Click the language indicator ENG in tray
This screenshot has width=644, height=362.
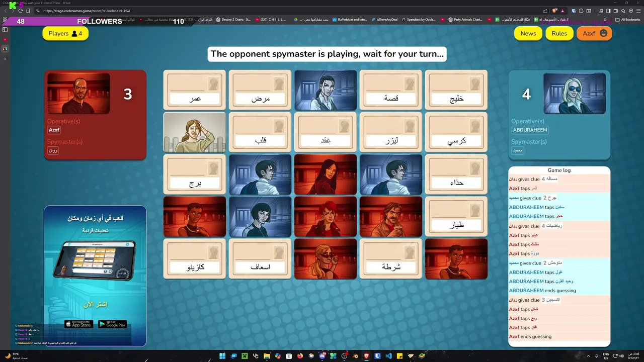[606, 355]
